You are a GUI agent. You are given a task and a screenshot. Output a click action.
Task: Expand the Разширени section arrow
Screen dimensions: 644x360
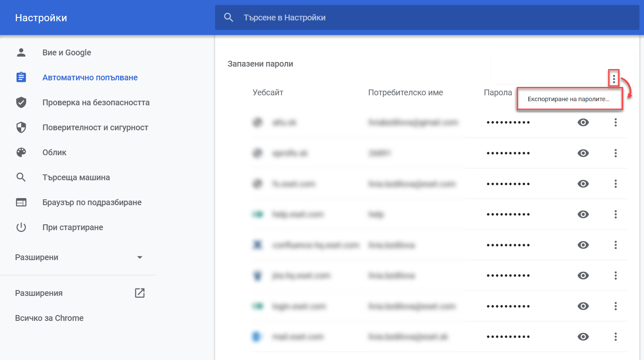140,257
